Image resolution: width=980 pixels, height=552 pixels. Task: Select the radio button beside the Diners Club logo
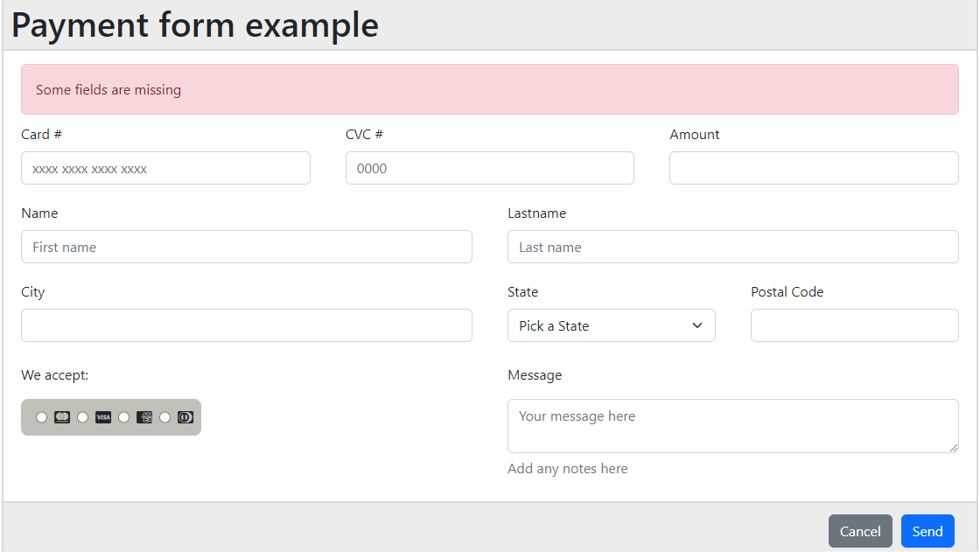point(164,417)
